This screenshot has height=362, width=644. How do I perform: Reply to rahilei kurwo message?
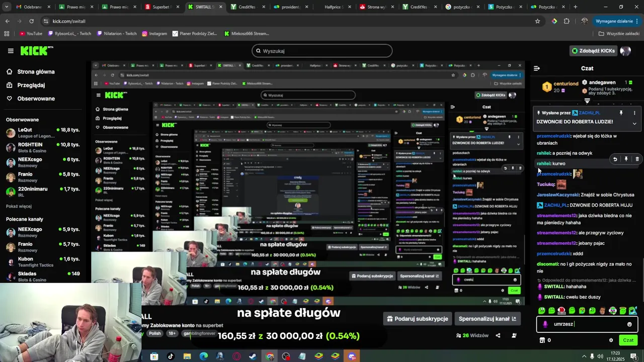615,159
